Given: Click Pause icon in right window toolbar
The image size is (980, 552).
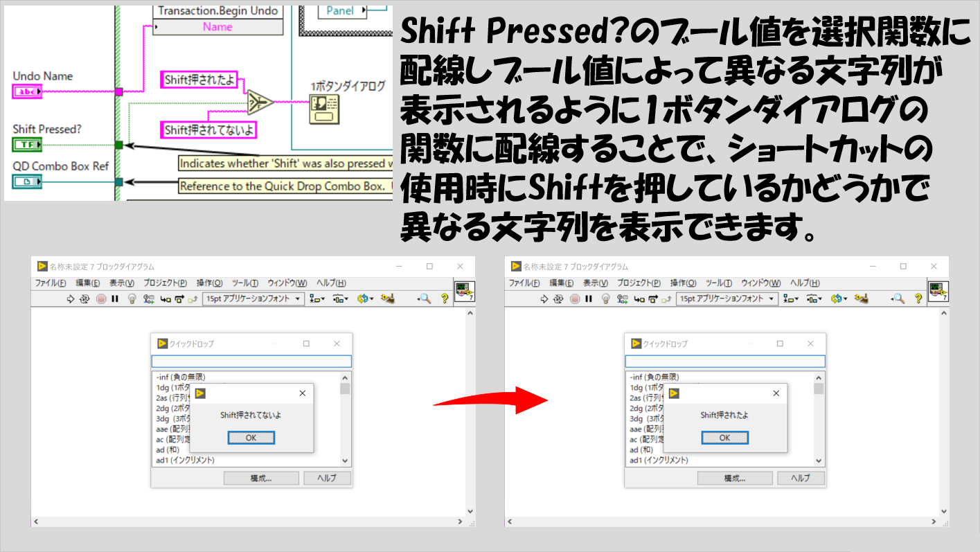Looking at the screenshot, I should [x=589, y=299].
